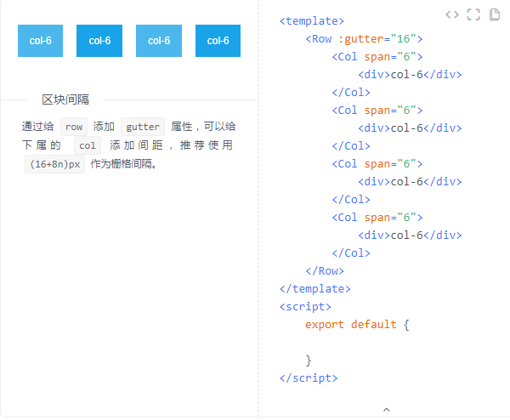This screenshot has height=420, width=510.
Task: Click the first col-6 block
Action: [40, 41]
